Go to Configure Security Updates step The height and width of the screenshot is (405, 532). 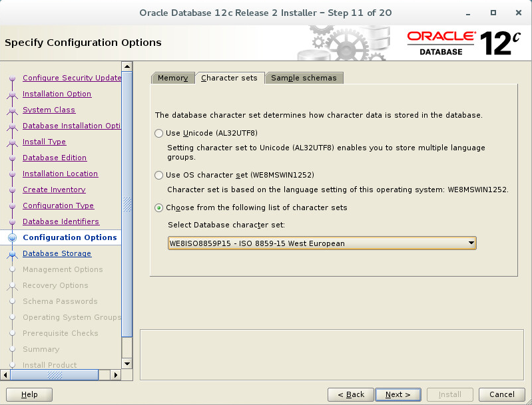coord(72,78)
